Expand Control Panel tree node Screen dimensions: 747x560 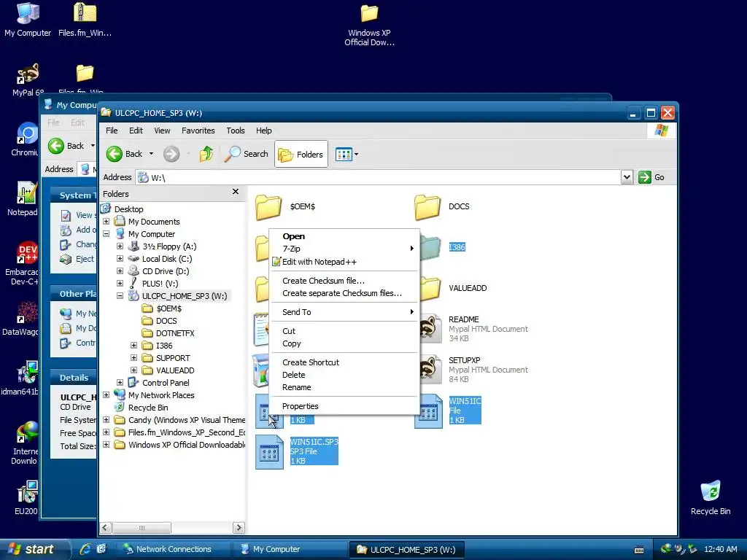tap(120, 382)
